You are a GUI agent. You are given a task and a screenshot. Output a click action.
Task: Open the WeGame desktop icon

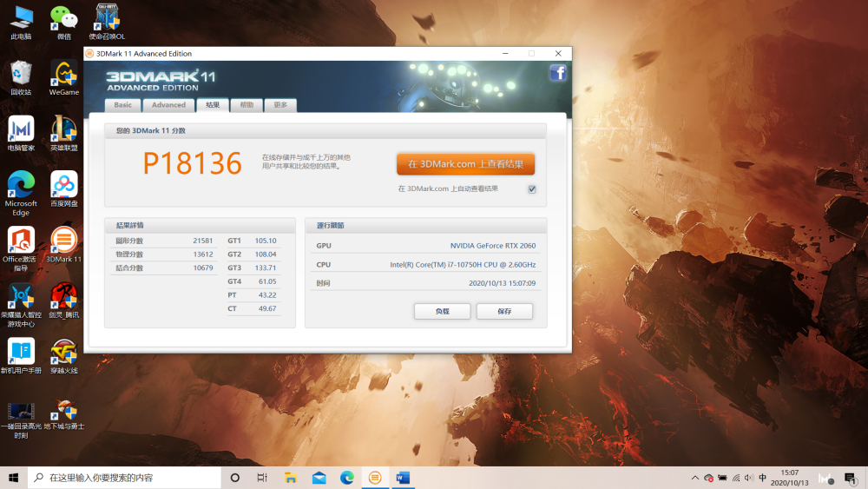coord(64,77)
